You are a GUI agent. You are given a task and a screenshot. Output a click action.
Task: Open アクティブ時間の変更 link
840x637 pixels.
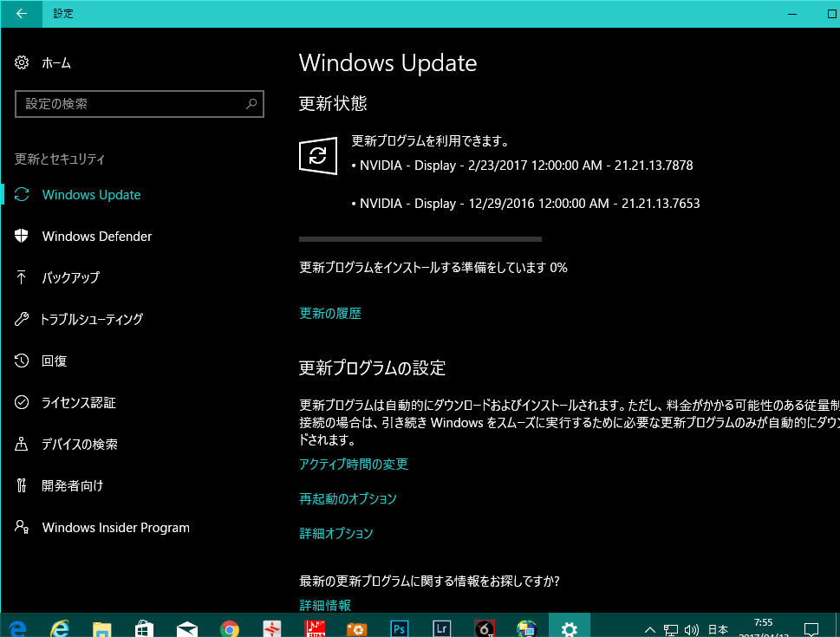tap(354, 464)
